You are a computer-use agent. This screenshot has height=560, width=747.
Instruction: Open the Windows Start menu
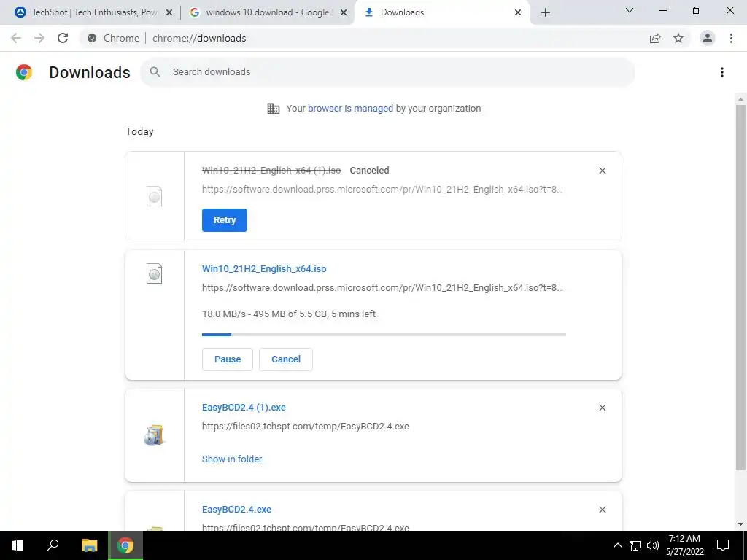(x=18, y=545)
